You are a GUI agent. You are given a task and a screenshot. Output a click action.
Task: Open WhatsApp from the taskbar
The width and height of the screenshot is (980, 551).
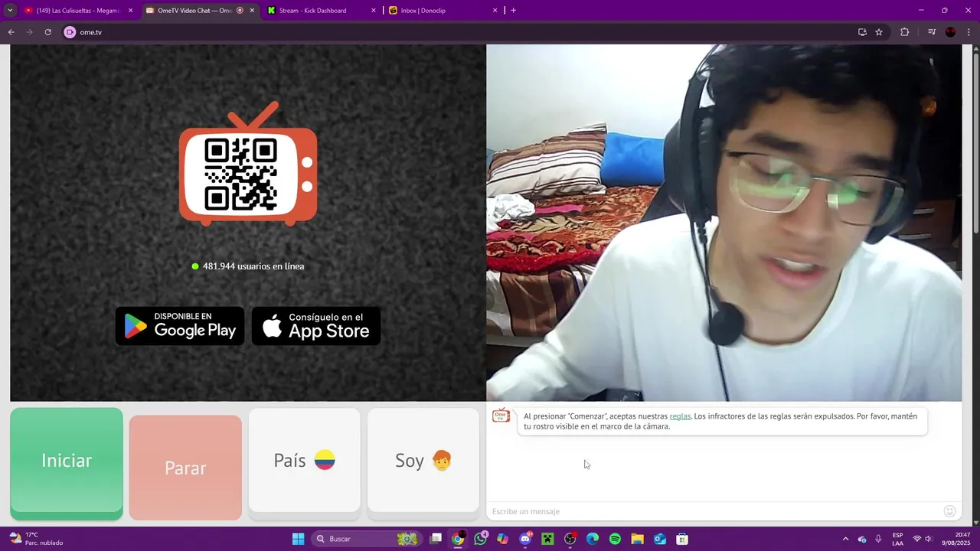[480, 539]
